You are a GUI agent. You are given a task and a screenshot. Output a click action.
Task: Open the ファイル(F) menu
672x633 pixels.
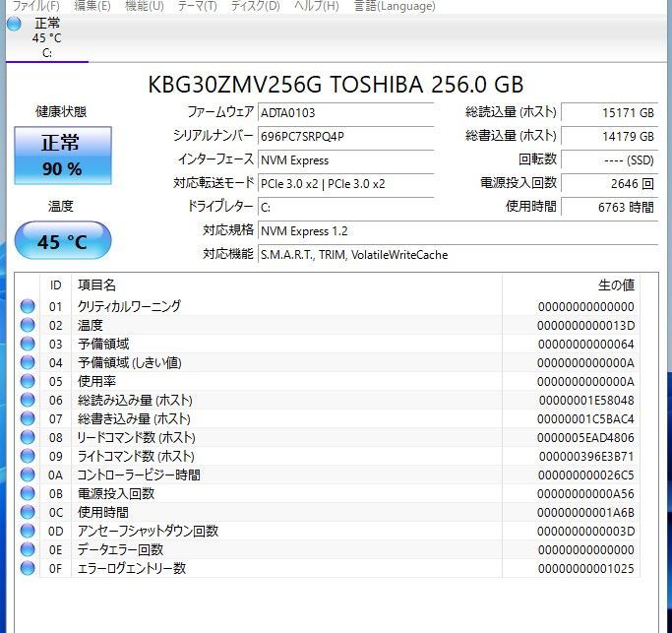36,6
